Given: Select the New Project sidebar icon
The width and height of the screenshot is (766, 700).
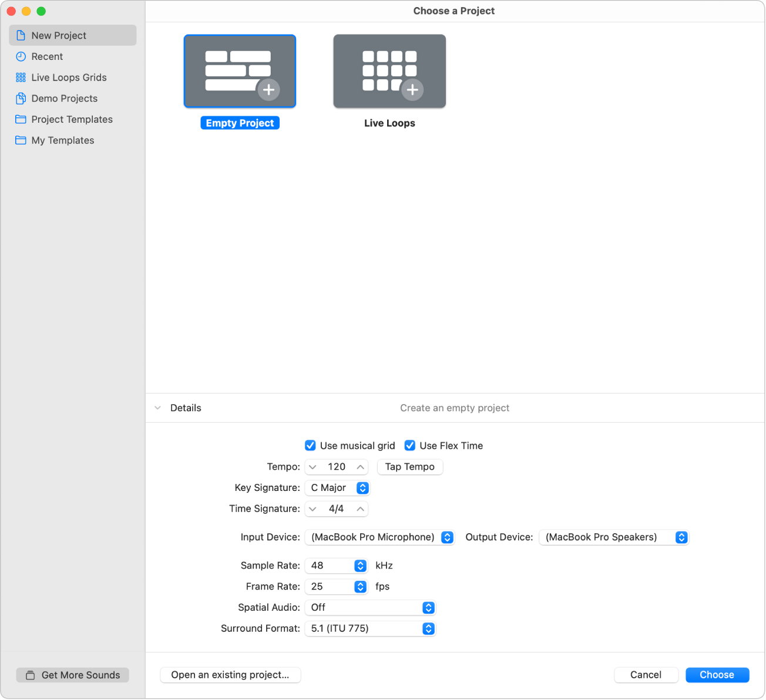Looking at the screenshot, I should (x=20, y=35).
